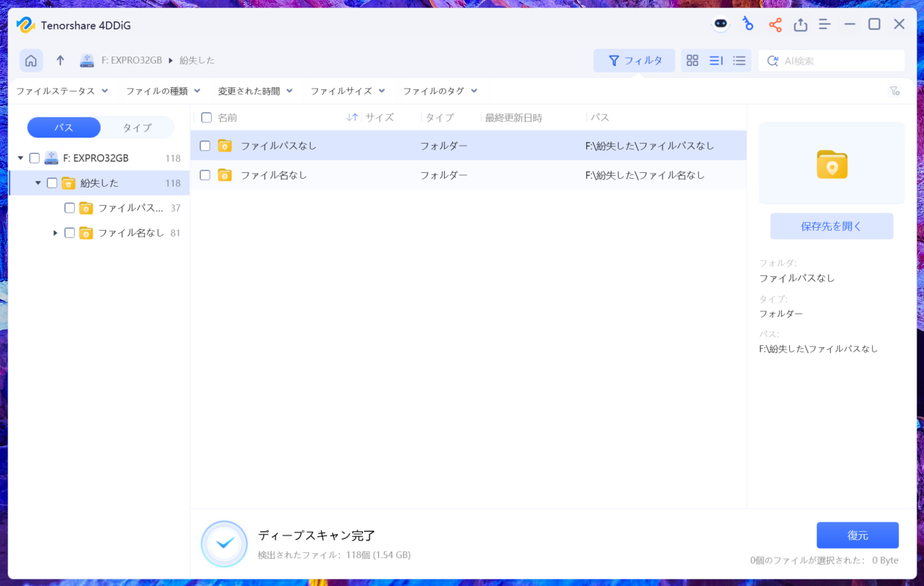Select the パス tab

[64, 127]
